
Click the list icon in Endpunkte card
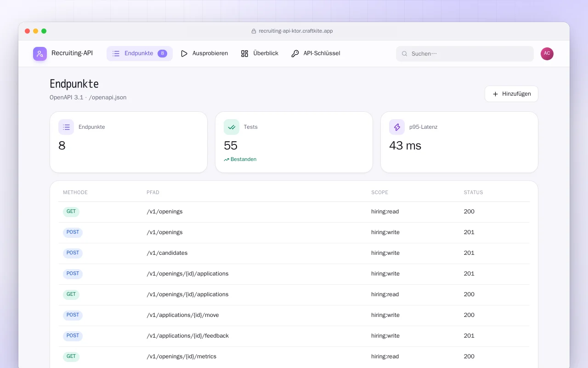pos(66,127)
